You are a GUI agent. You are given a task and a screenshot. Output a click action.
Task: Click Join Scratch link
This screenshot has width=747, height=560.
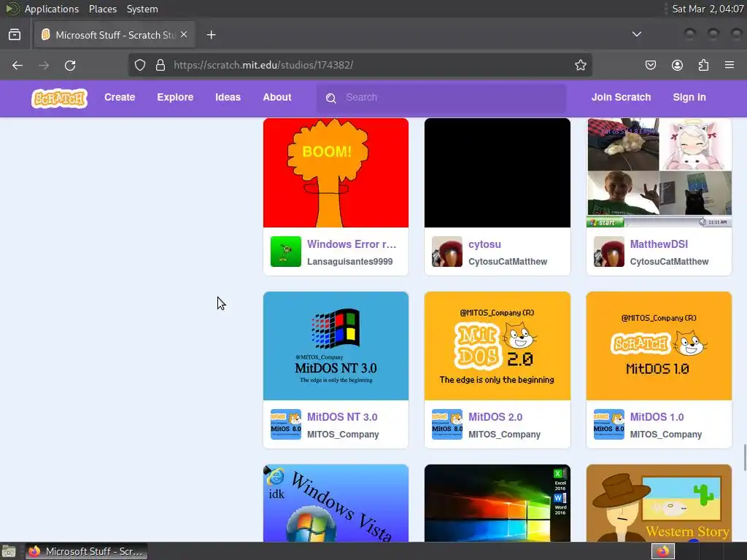point(622,98)
